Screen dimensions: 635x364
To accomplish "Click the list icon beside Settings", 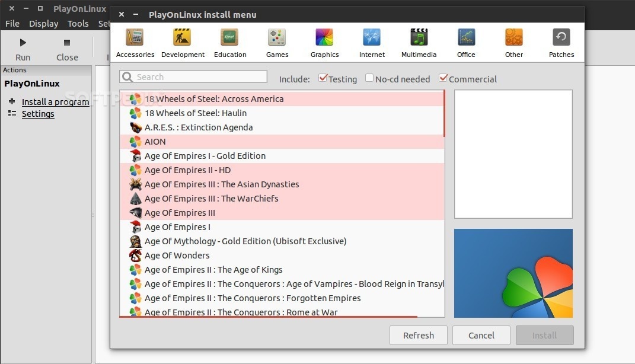I will [x=12, y=113].
